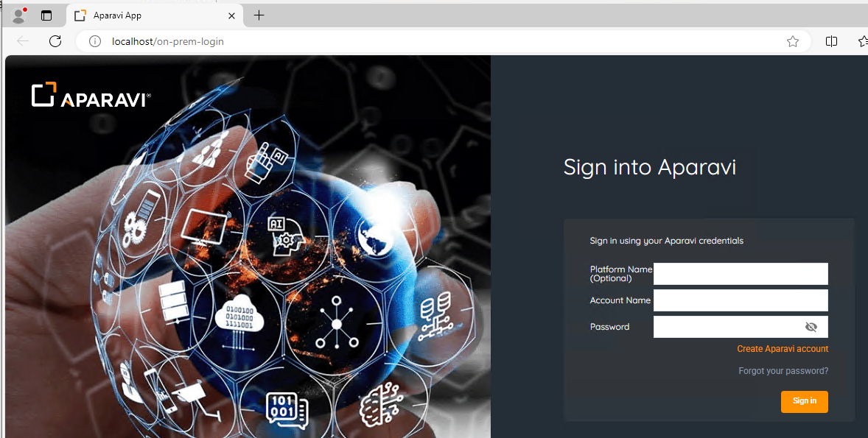The height and width of the screenshot is (438, 868).
Task: View site information icon in address bar
Action: point(95,41)
